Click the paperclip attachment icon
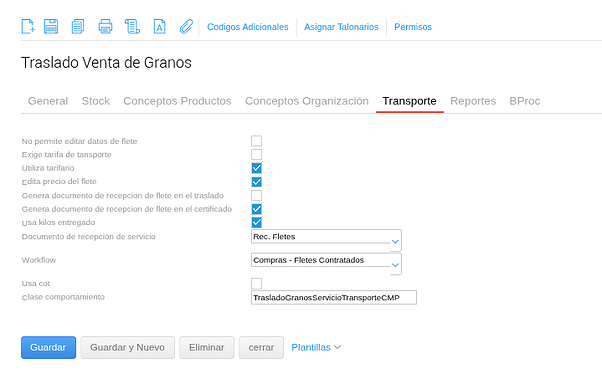602x384 pixels. pos(187,26)
